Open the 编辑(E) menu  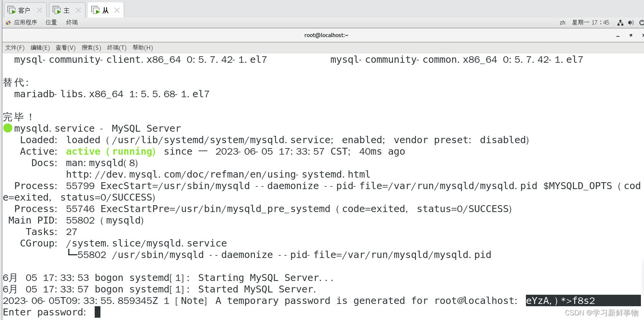pyautogui.click(x=39, y=47)
